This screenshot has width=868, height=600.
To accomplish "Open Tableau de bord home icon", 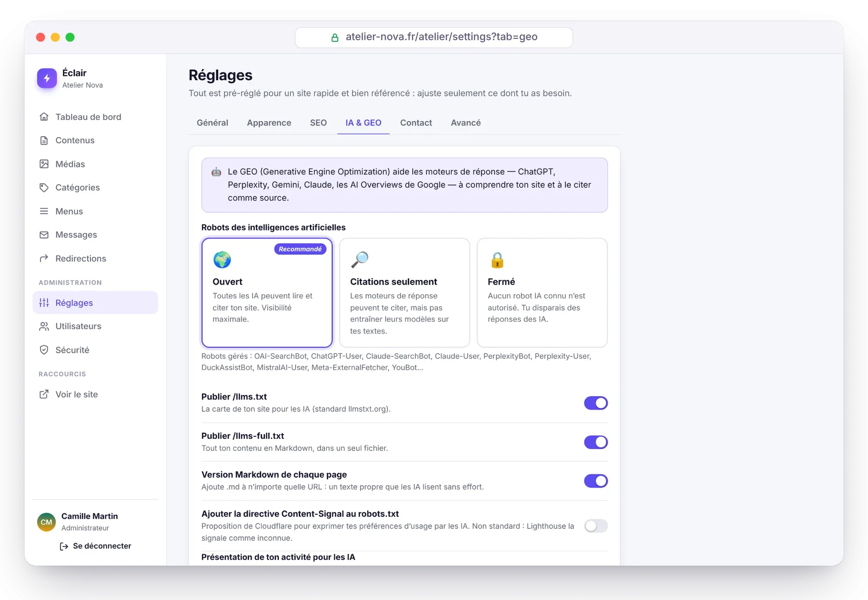I will coord(44,117).
